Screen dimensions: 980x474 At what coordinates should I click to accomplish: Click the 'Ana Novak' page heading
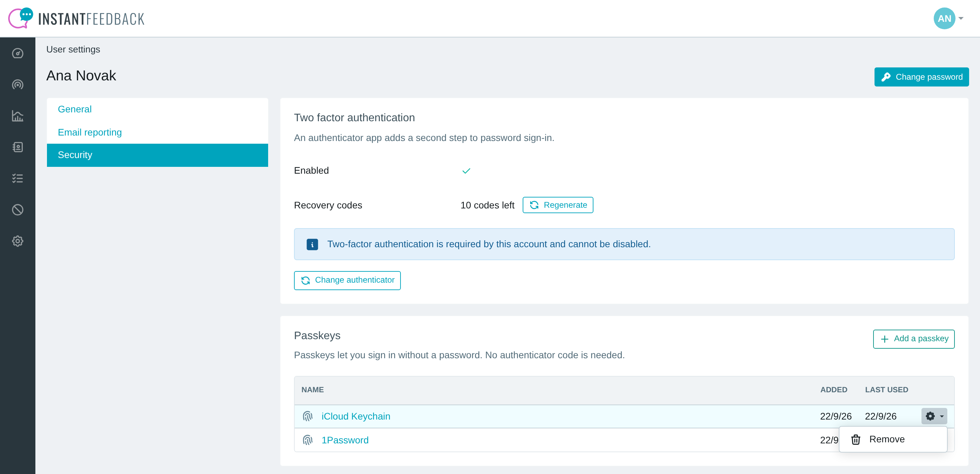(x=81, y=76)
